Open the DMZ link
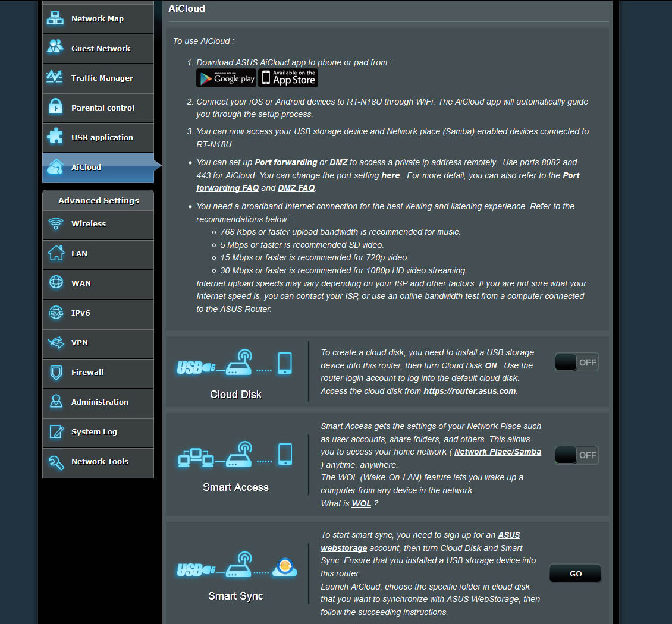This screenshot has height=624, width=672. tap(338, 162)
